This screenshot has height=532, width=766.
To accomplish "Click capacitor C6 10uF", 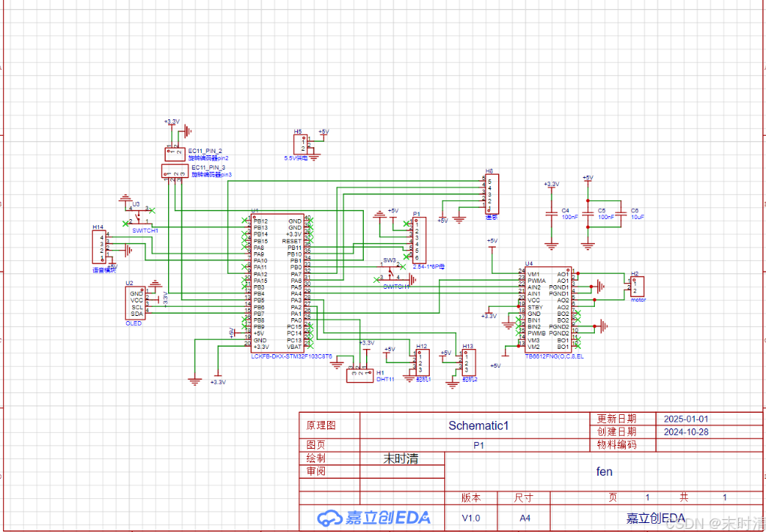I will [620, 214].
